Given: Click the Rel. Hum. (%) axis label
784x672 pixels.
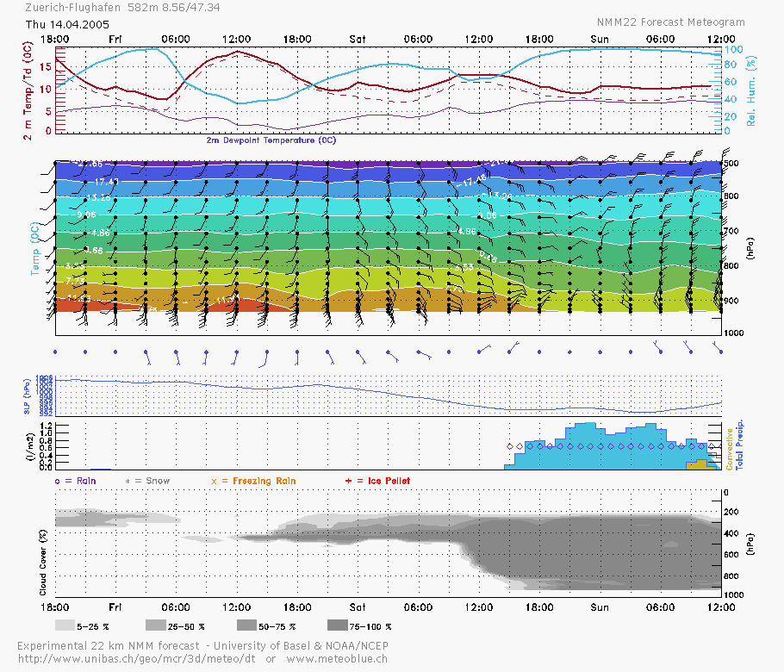Looking at the screenshot, I should [x=751, y=88].
